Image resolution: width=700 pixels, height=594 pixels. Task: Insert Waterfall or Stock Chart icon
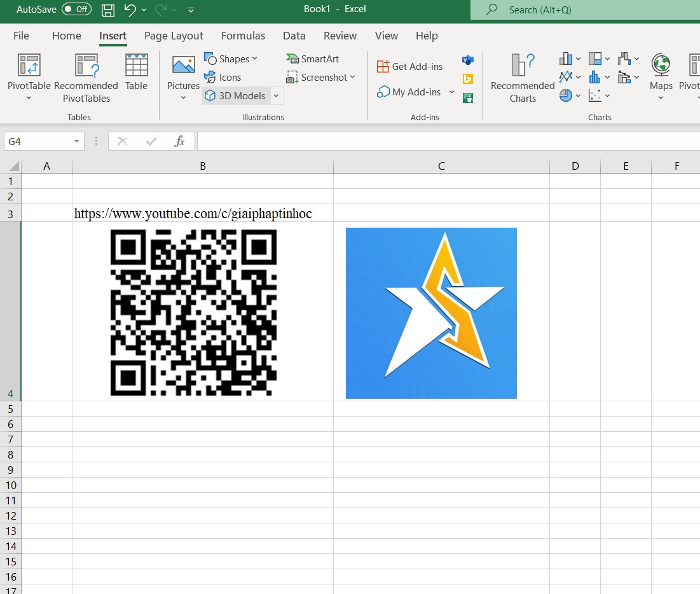624,59
